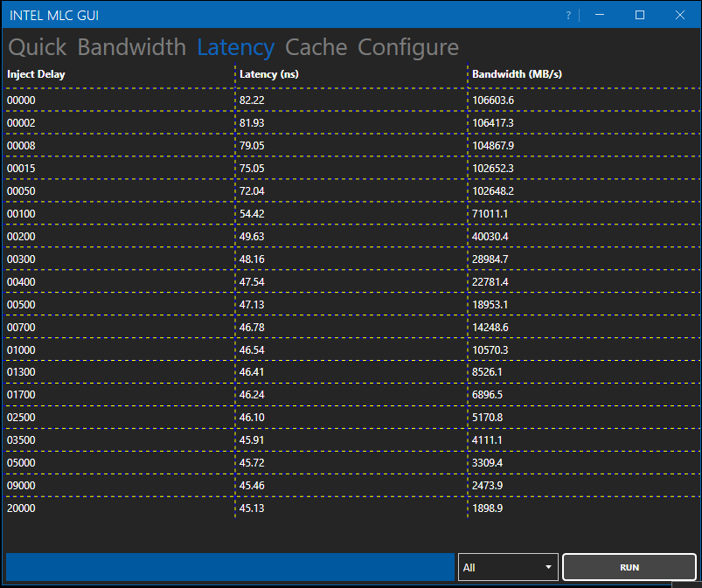Select inject delay 00008 cell

click(21, 146)
